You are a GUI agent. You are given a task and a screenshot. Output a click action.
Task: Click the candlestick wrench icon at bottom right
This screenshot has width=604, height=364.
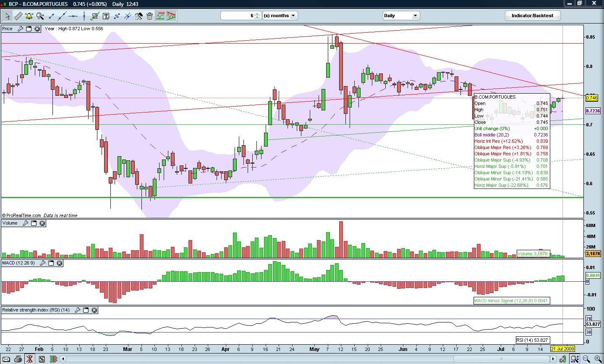click(562, 359)
